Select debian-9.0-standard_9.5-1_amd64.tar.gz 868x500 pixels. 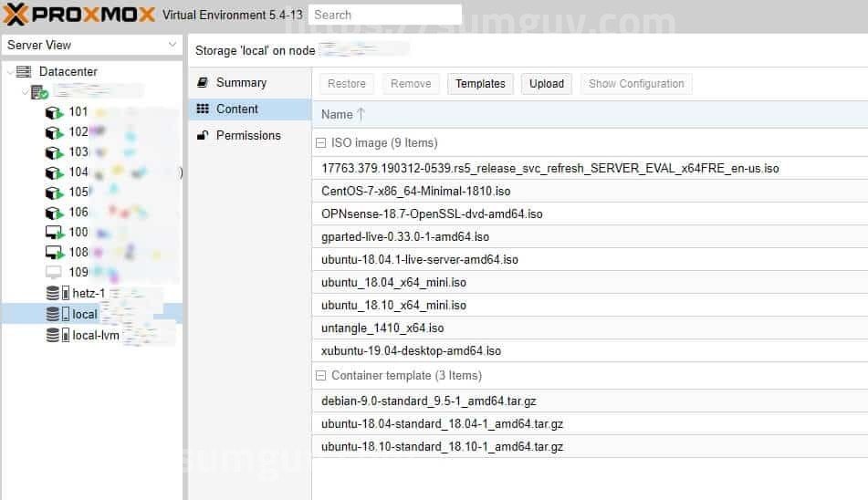point(591,401)
